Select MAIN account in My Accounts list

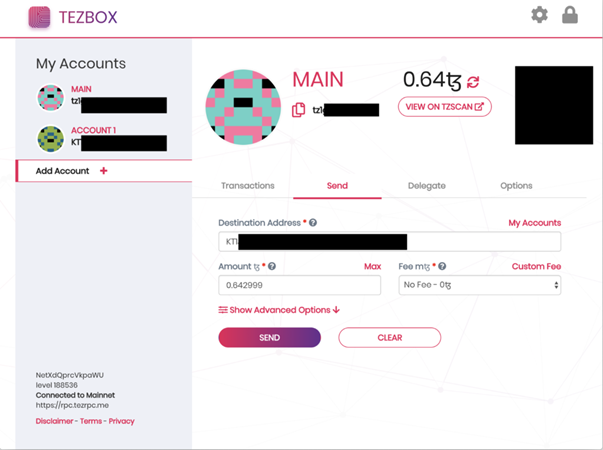102,98
